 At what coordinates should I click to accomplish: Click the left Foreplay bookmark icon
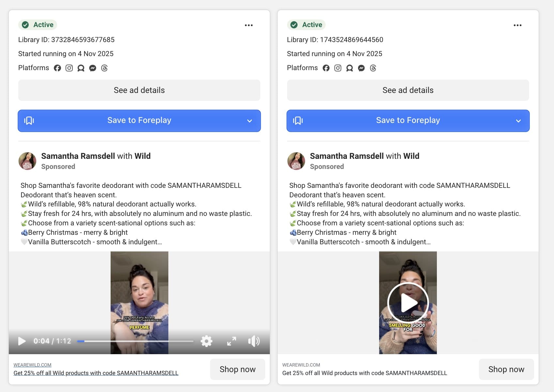[29, 121]
